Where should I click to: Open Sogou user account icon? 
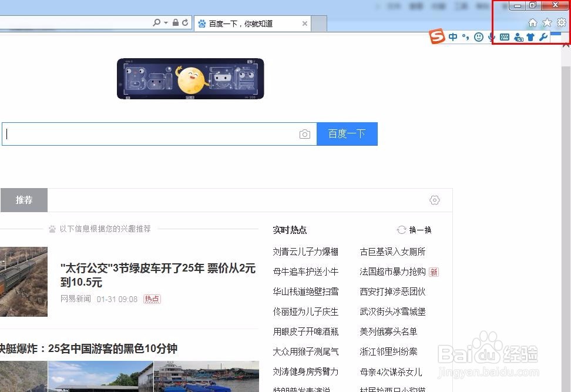pyautogui.click(x=518, y=37)
